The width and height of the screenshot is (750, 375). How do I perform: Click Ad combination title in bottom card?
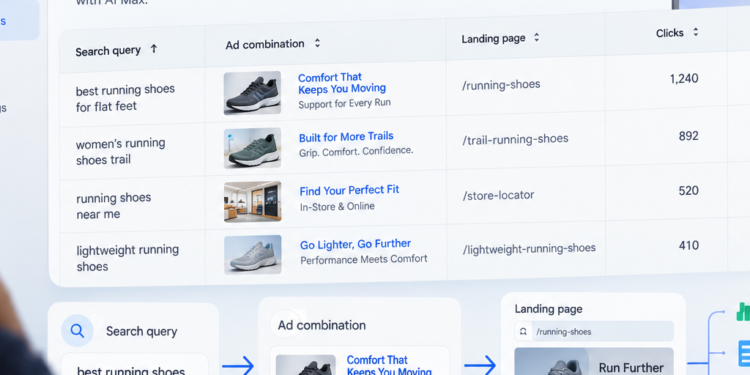[x=322, y=325]
